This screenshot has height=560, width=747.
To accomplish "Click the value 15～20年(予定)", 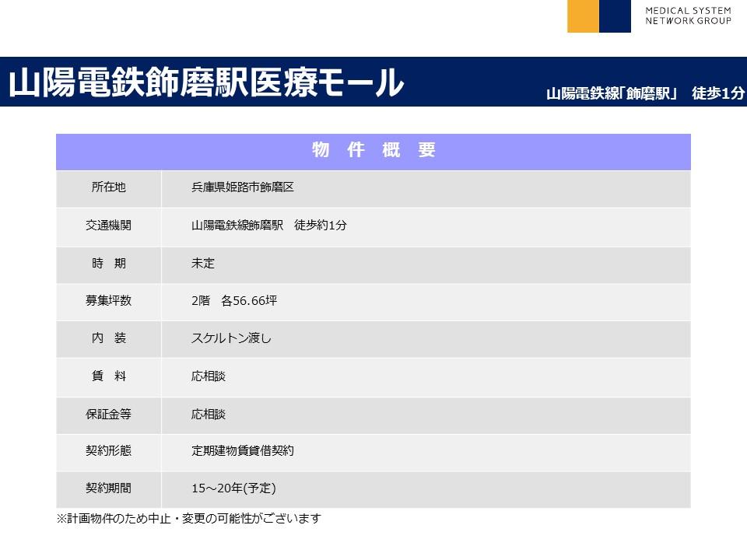I will [x=233, y=488].
